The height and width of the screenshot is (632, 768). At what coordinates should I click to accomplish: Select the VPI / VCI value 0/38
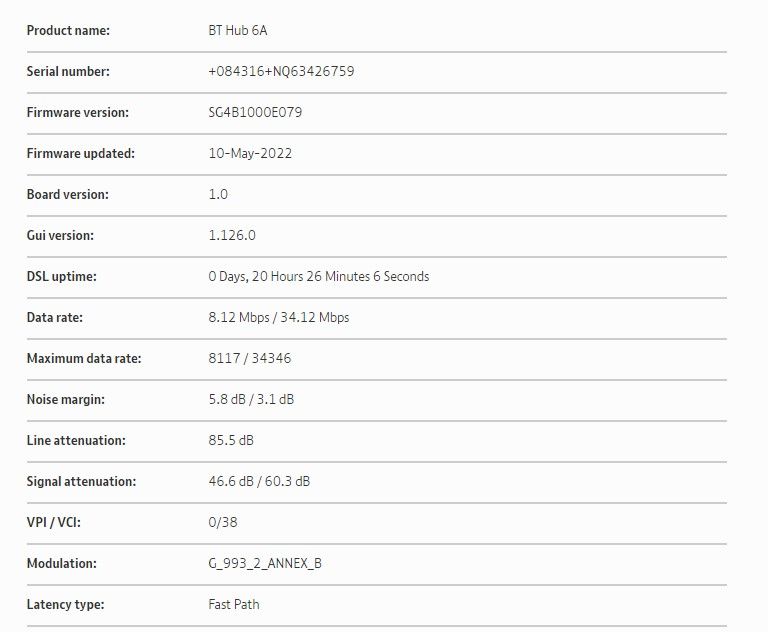[223, 523]
